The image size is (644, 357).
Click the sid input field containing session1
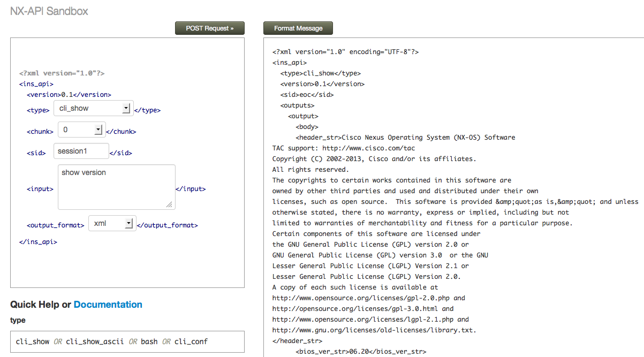[81, 151]
